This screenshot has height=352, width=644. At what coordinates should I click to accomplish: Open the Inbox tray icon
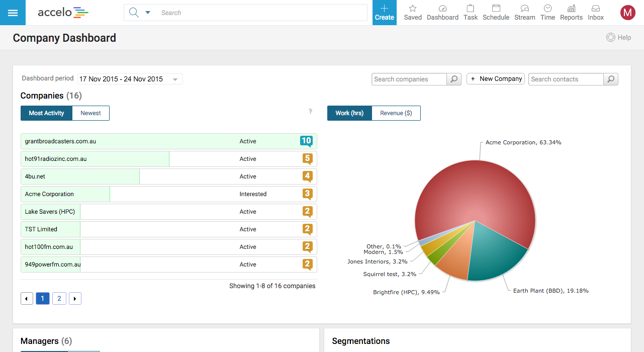pos(596,9)
